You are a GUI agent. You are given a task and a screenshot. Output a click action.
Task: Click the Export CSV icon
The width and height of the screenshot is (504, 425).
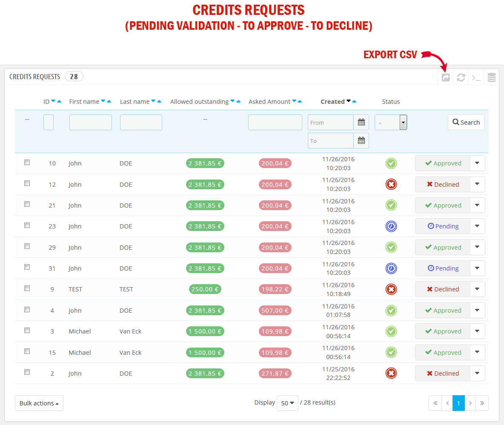coord(445,77)
